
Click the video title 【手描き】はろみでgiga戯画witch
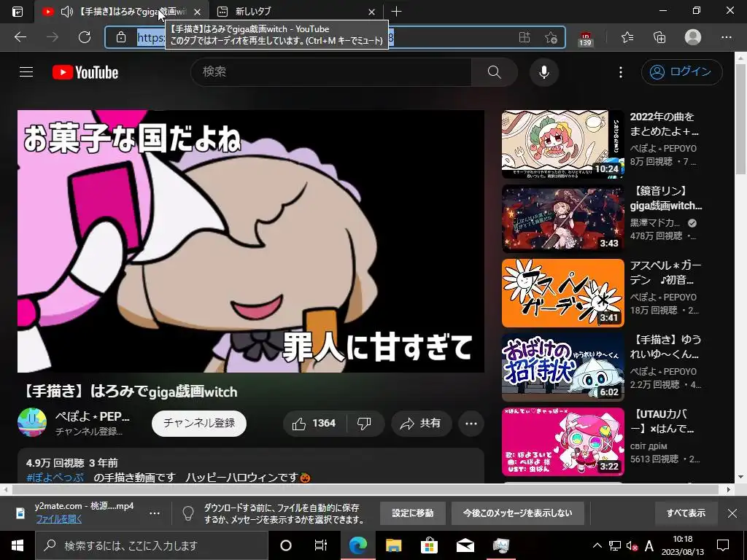pos(130,392)
